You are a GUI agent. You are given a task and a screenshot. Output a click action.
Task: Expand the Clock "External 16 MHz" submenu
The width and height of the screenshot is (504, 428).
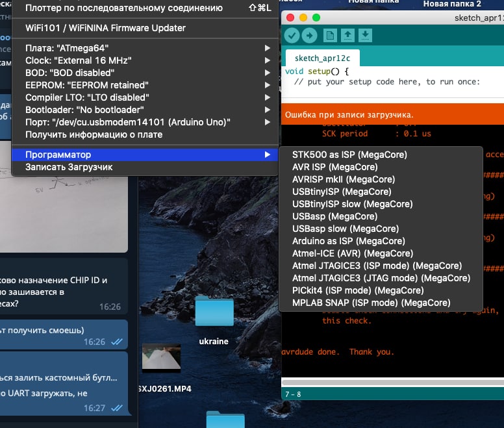click(145, 60)
